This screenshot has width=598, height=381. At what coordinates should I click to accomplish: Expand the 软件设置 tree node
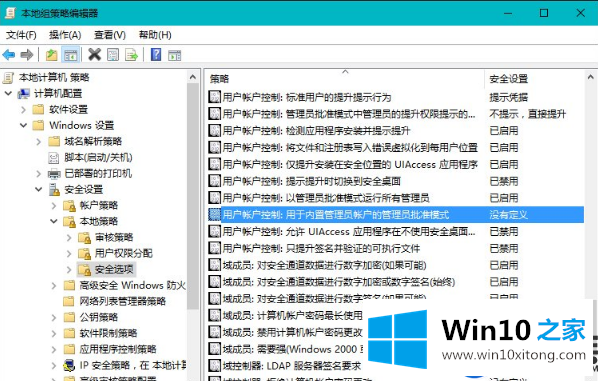pos(23,109)
